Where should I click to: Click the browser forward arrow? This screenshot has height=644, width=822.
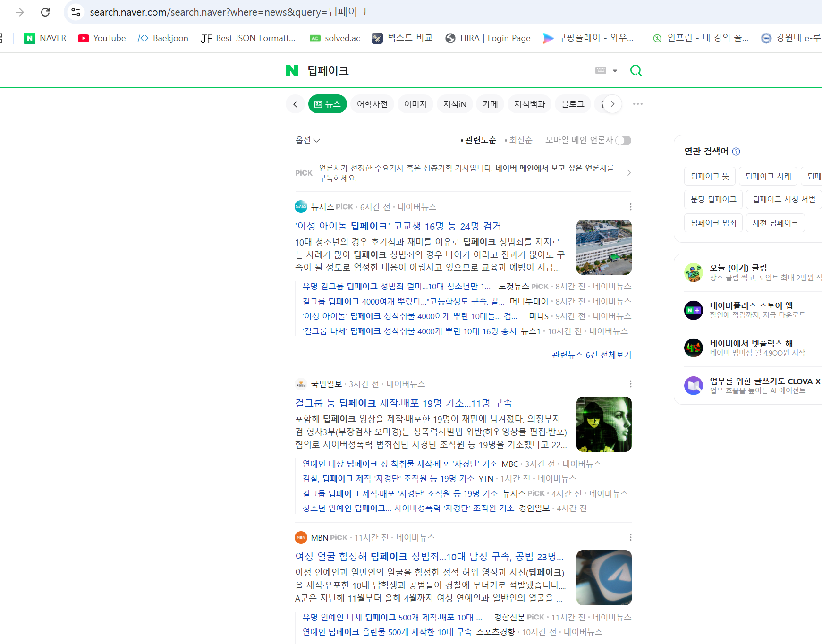pos(19,12)
